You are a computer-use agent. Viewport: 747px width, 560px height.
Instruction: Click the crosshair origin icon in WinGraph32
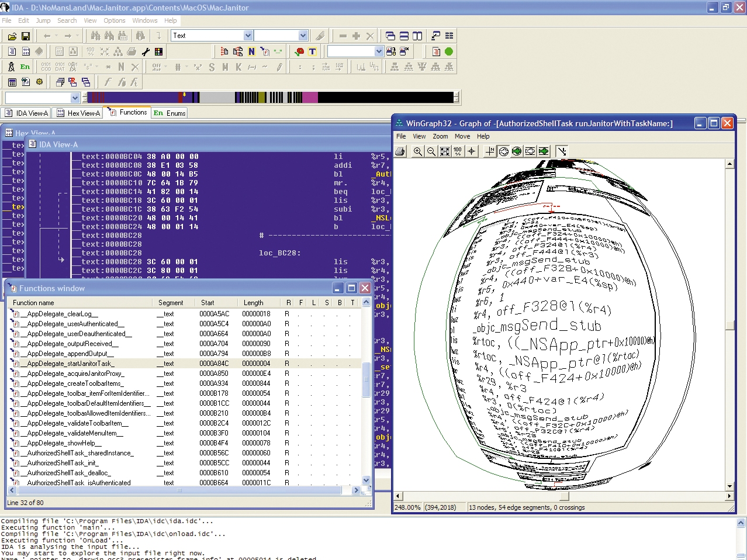[472, 151]
